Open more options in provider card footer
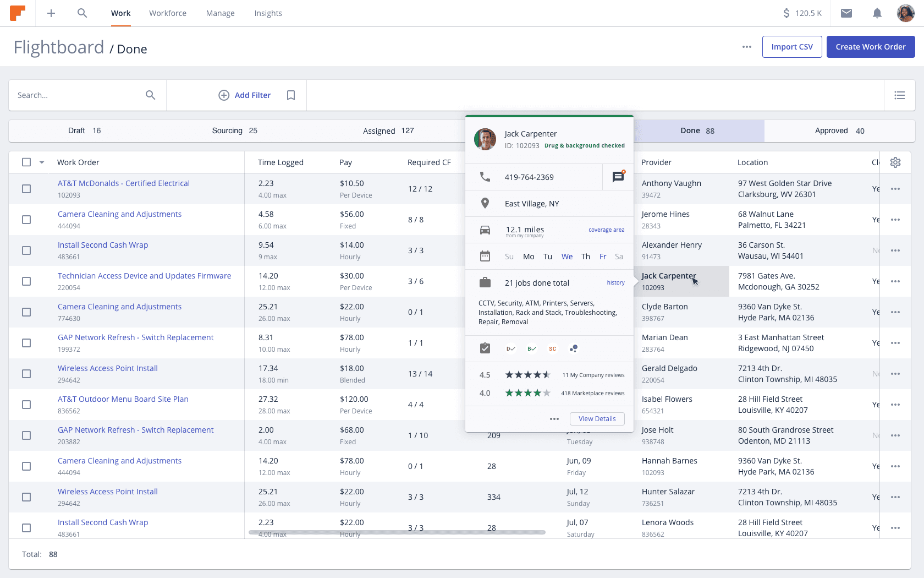The image size is (924, 578). click(554, 419)
